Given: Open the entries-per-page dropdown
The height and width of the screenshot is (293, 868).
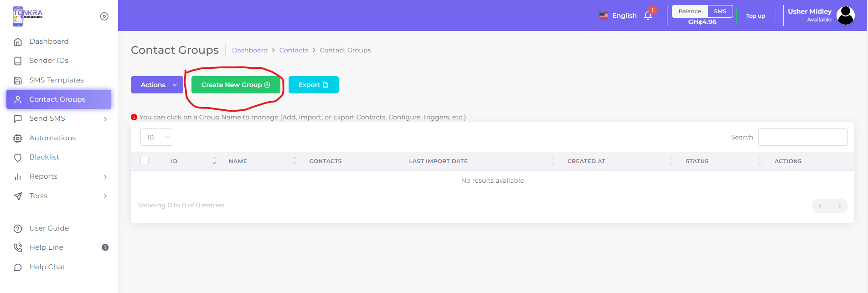Looking at the screenshot, I should click(x=156, y=137).
